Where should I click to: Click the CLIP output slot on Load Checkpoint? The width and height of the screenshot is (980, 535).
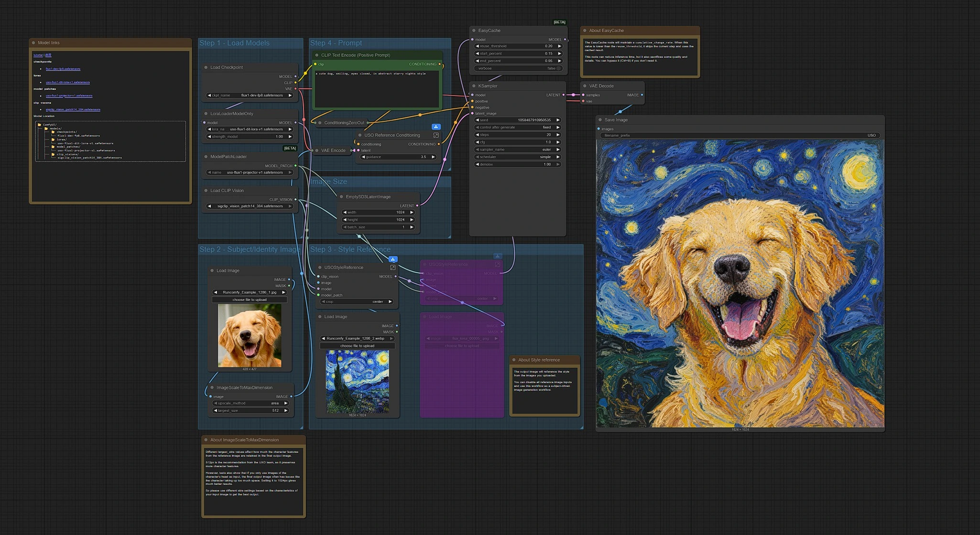[x=295, y=83]
